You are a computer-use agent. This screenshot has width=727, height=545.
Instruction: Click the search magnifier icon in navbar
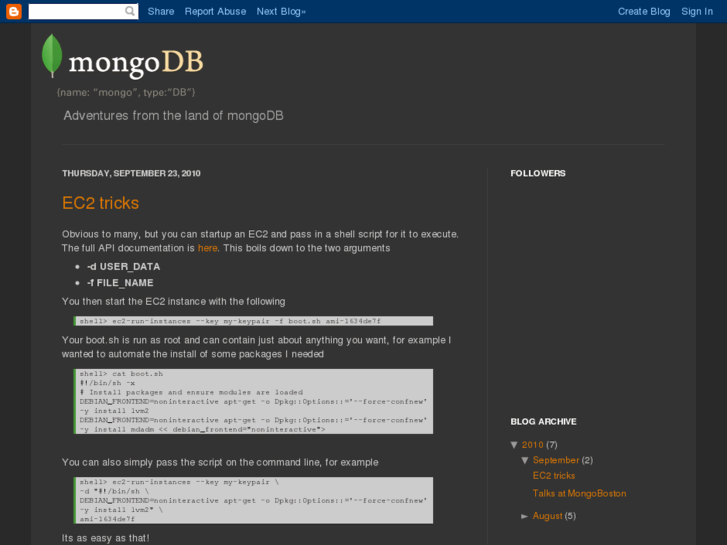coord(130,11)
